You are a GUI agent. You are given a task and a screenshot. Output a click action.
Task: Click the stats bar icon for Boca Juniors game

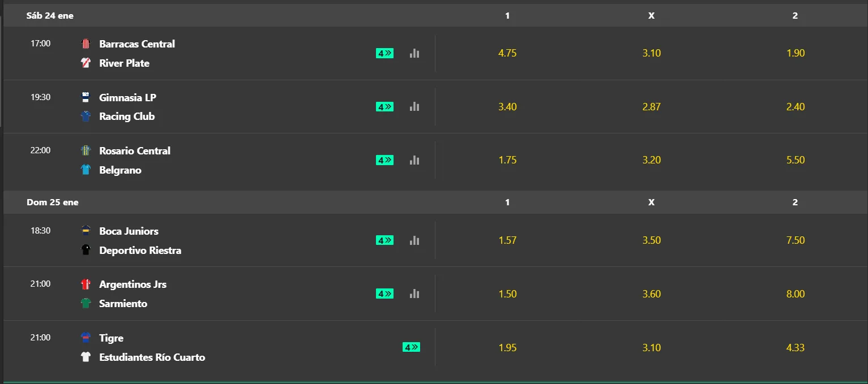[414, 240]
